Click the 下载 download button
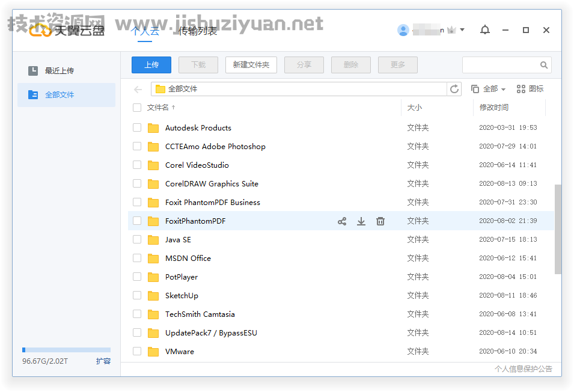The height and width of the screenshot is (392, 574). pyautogui.click(x=198, y=65)
